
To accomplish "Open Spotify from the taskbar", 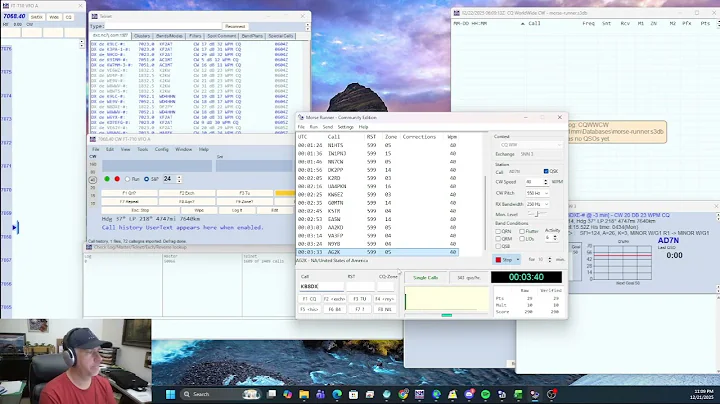I will tap(485, 394).
